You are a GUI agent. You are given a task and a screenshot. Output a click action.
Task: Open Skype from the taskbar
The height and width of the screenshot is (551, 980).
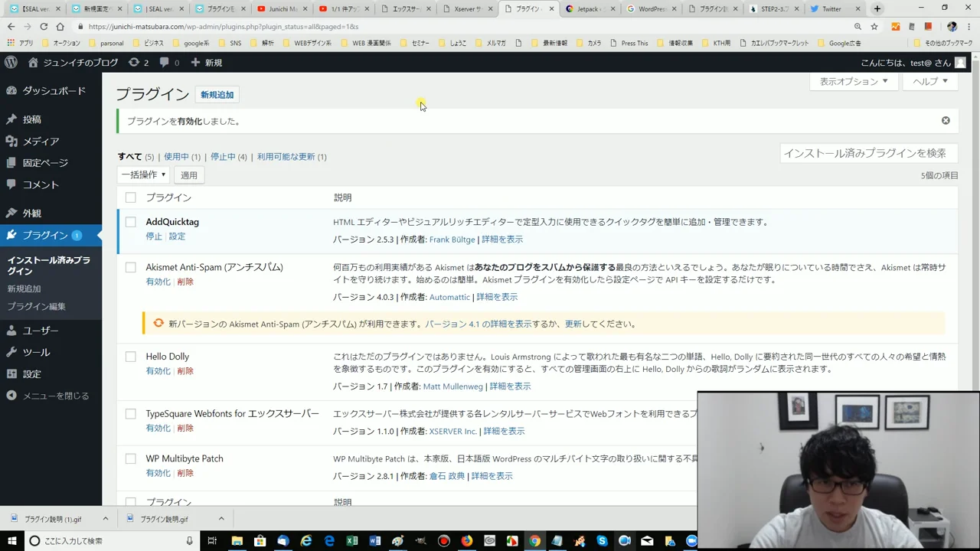pos(603,540)
